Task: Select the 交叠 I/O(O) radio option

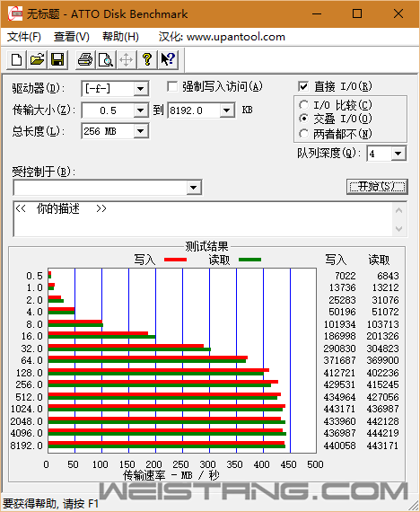Action: 304,119
